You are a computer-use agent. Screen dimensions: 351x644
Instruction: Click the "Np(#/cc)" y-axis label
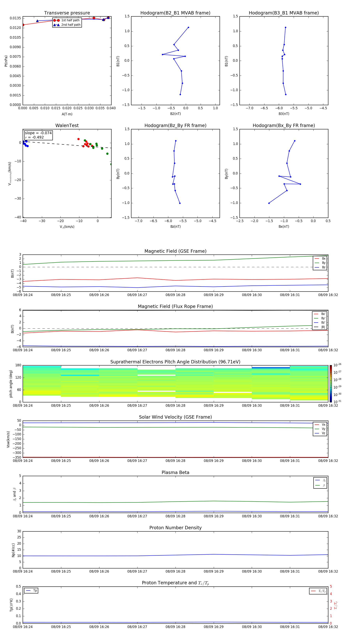pyautogui.click(x=13, y=550)
